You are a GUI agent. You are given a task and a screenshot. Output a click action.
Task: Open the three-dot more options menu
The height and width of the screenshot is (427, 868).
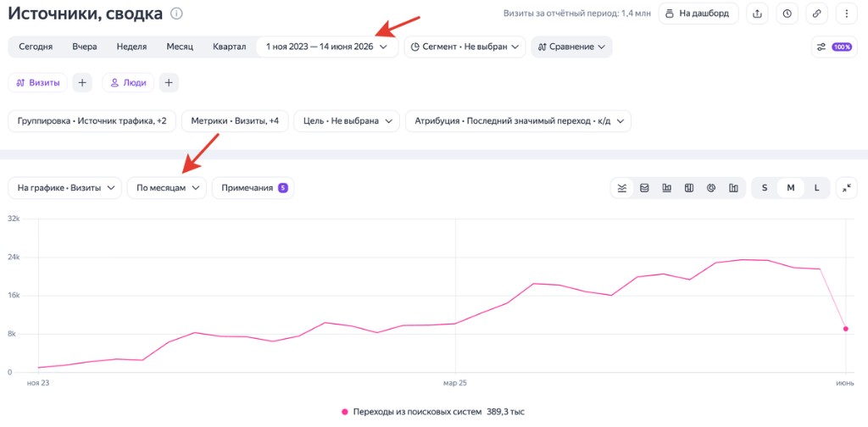847,14
